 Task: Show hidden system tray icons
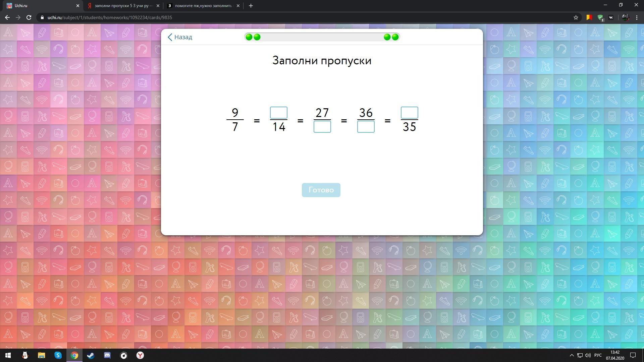tap(572, 355)
